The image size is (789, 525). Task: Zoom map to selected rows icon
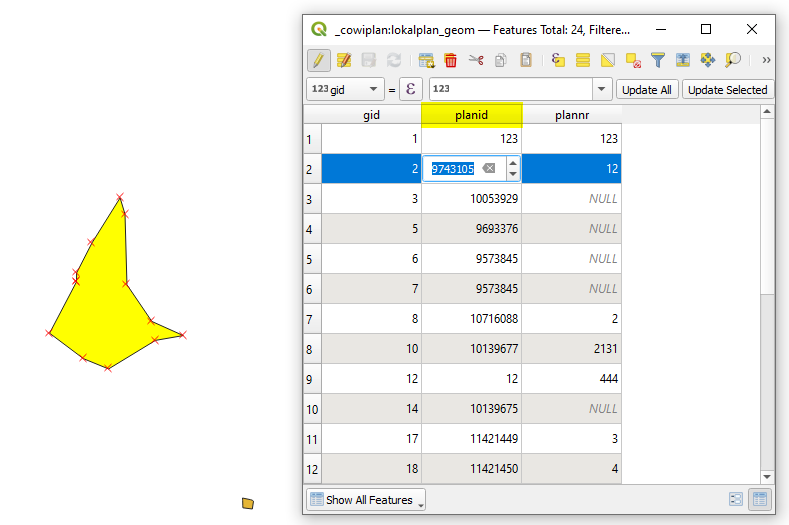point(733,60)
